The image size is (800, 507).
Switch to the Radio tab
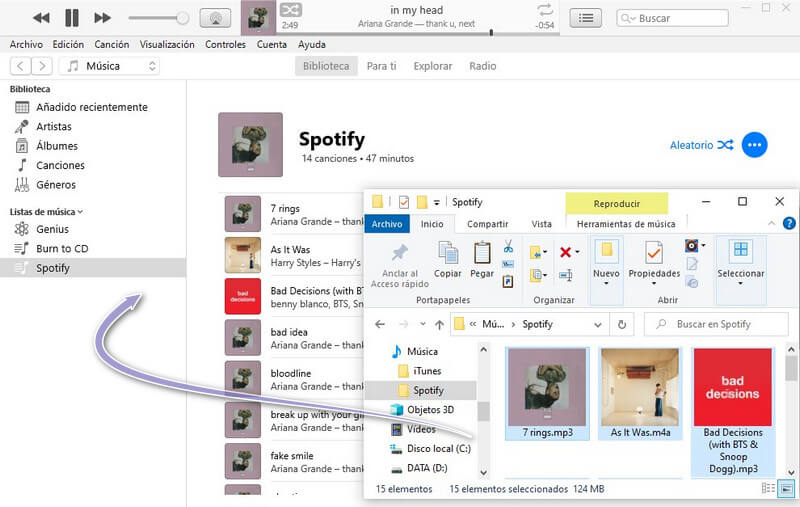pos(483,66)
